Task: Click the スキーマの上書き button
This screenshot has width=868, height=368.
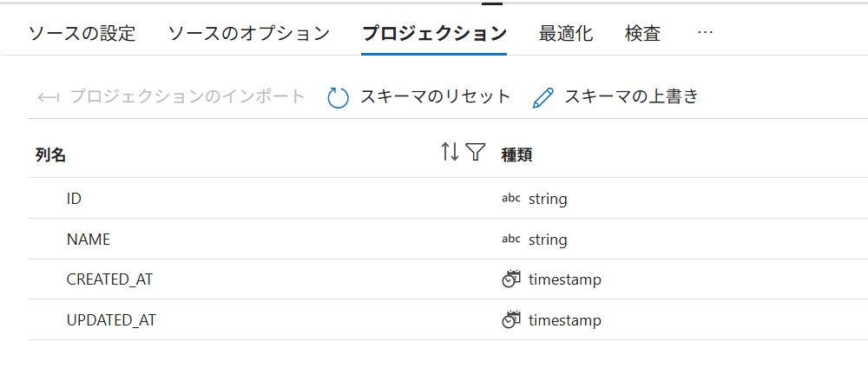Action: 615,97
